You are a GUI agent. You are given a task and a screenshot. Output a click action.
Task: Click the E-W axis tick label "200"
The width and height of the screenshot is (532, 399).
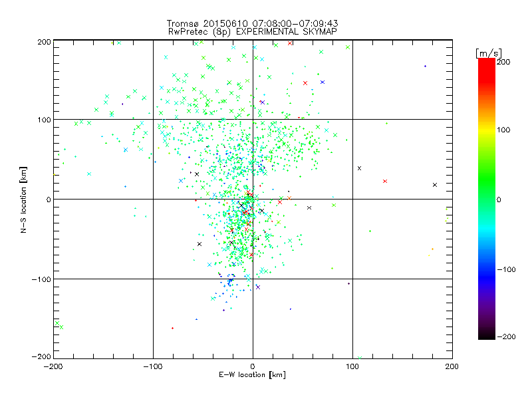coord(452,366)
